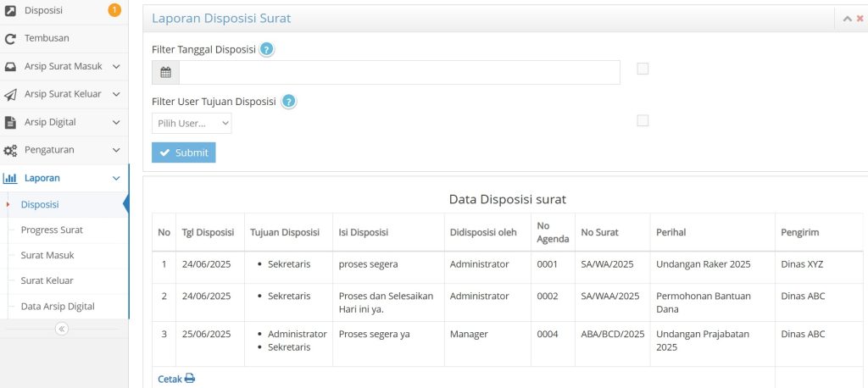Collapse the Laporan menu chevron
Image resolution: width=868 pixels, height=388 pixels.
[x=115, y=178]
